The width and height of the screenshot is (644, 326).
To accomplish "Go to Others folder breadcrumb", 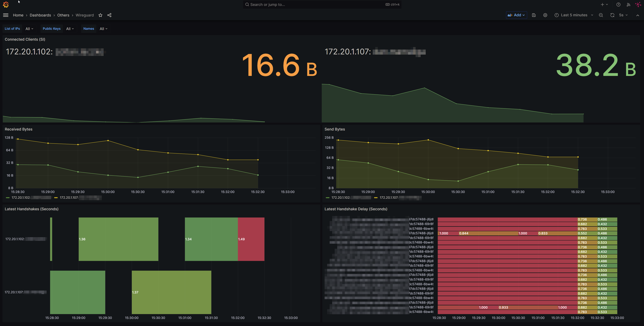I will (63, 15).
